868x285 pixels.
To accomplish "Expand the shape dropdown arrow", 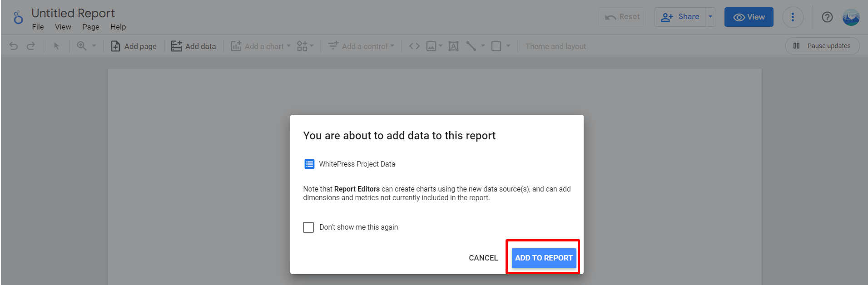I will point(508,46).
